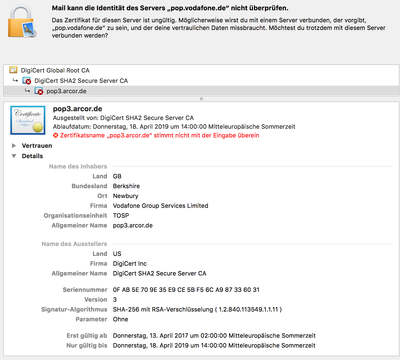
Task: Click the 'Name des Inhabers' section heading
Action: click(78, 166)
